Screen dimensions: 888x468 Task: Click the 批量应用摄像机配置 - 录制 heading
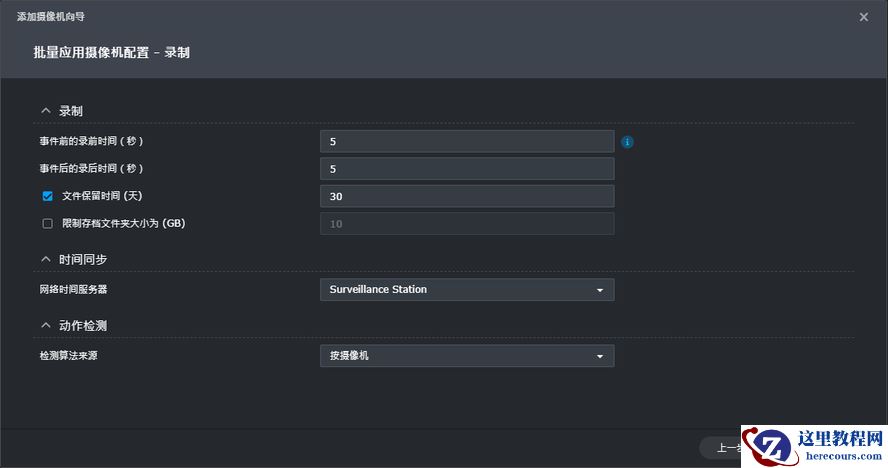111,52
